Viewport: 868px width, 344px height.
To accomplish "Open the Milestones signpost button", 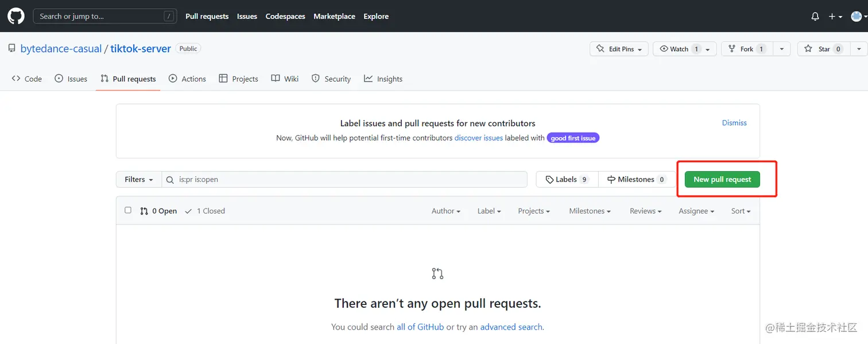I will [x=636, y=179].
